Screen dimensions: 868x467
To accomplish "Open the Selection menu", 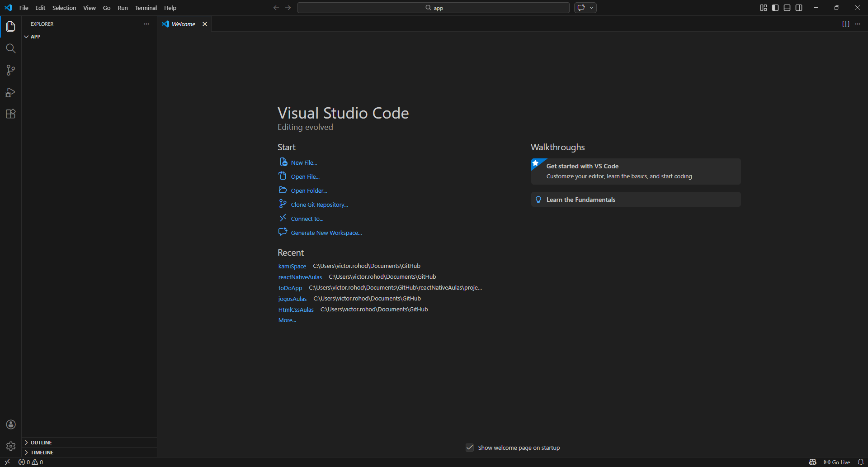I will [x=64, y=8].
